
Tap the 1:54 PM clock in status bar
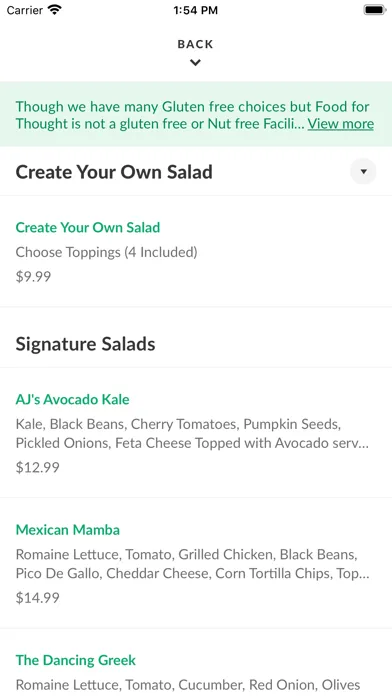coord(195,10)
